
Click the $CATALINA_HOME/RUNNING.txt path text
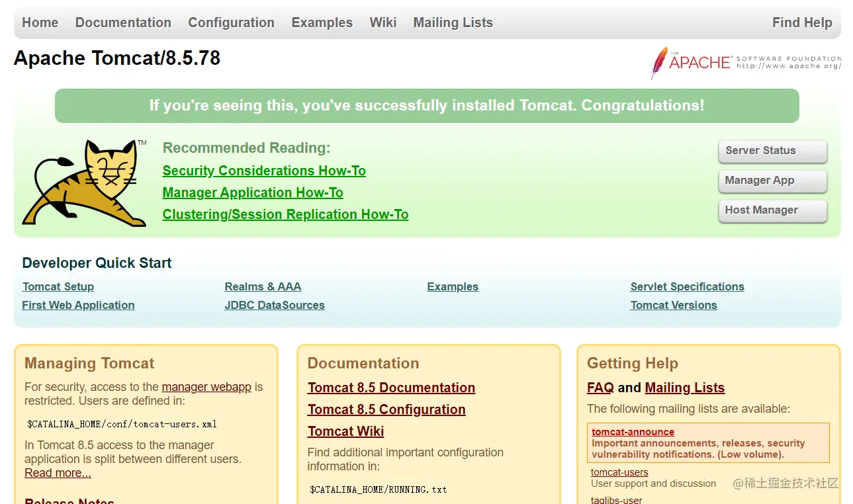[378, 489]
